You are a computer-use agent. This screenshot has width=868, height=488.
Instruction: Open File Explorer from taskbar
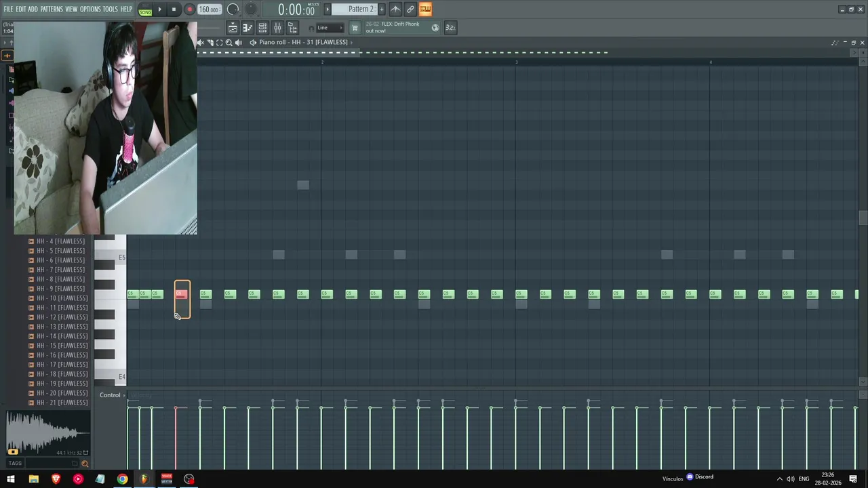33,479
